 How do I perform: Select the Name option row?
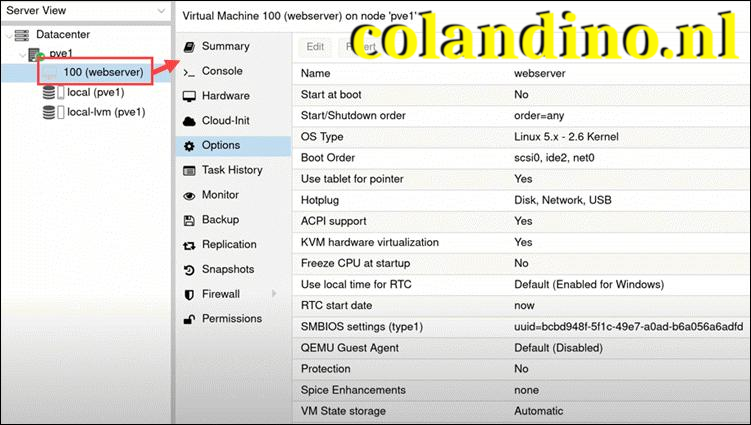(x=521, y=73)
